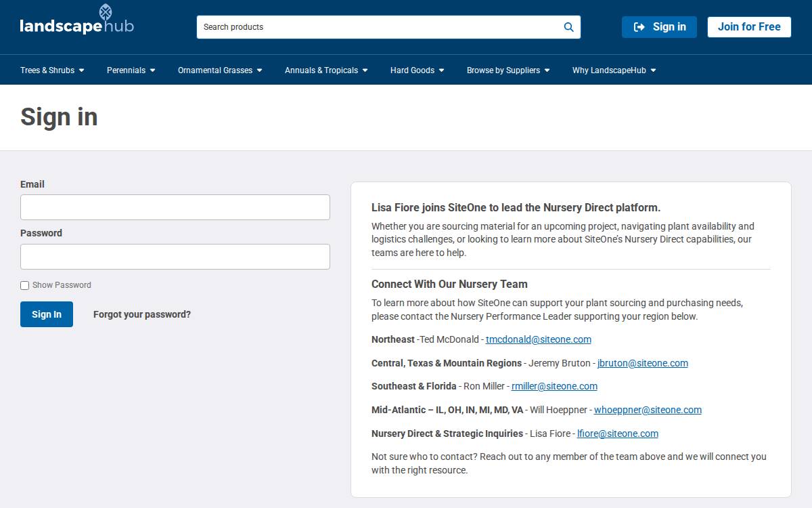This screenshot has height=508, width=812.
Task: Click Join for Free button
Action: [749, 27]
